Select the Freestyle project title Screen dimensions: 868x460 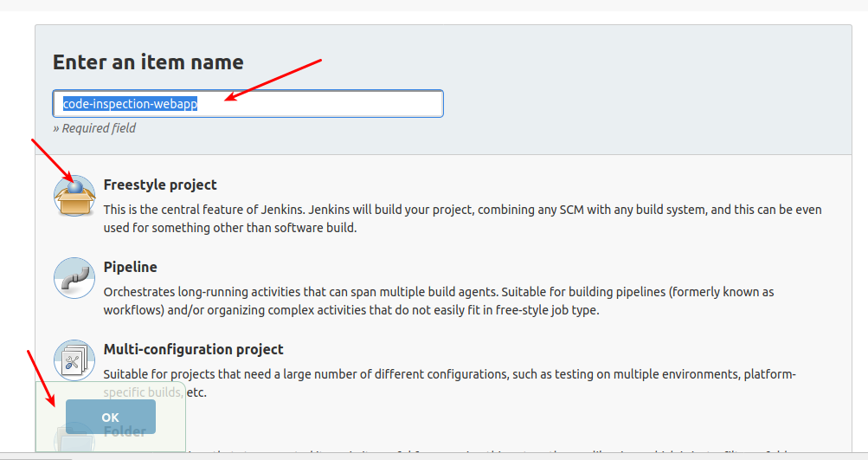point(160,185)
